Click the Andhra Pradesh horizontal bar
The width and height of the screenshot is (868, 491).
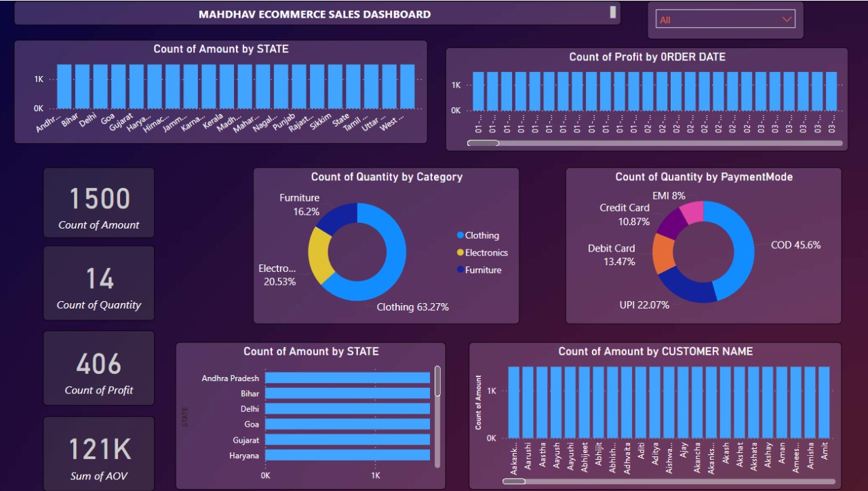tap(347, 378)
